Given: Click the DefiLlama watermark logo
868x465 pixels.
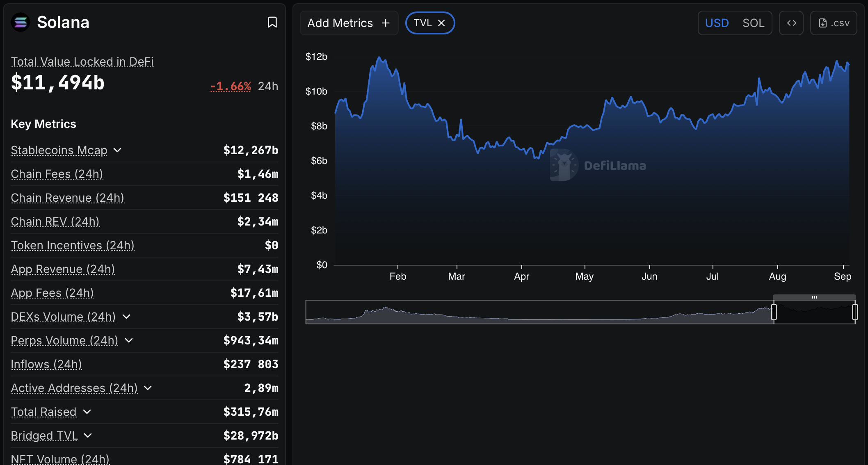Looking at the screenshot, I should pos(564,165).
